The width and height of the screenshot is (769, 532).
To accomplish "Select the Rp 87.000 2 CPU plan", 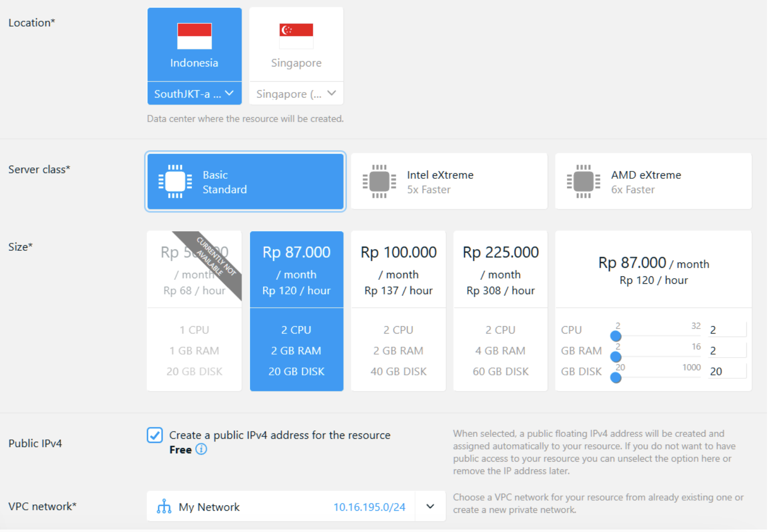I will 296,311.
